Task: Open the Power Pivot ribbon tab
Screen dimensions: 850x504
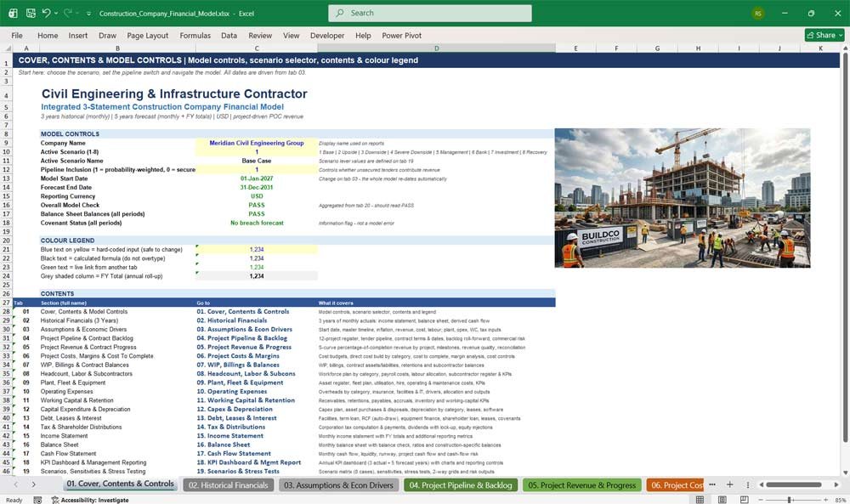Action: (402, 35)
